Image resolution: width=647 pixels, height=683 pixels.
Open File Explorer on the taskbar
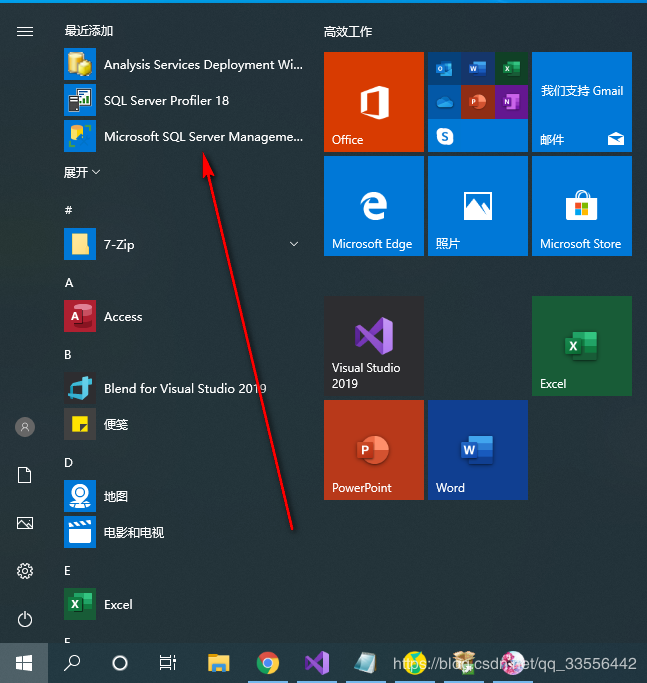(219, 663)
